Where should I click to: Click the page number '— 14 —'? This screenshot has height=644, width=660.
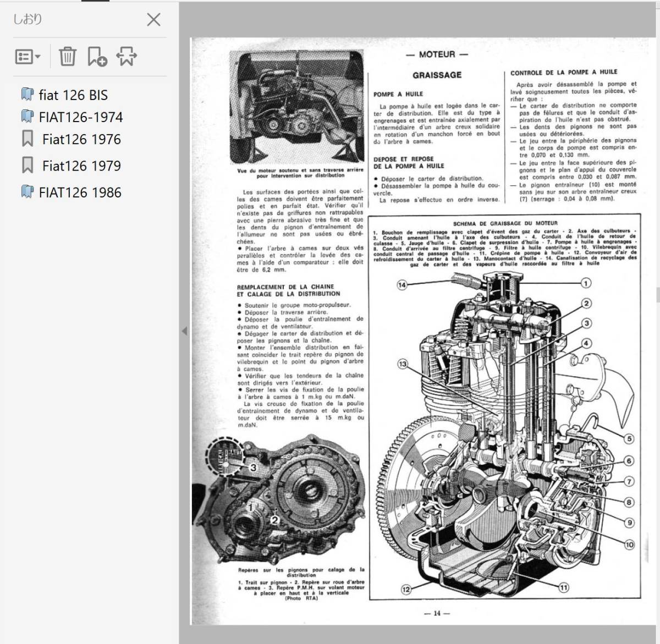(x=437, y=613)
